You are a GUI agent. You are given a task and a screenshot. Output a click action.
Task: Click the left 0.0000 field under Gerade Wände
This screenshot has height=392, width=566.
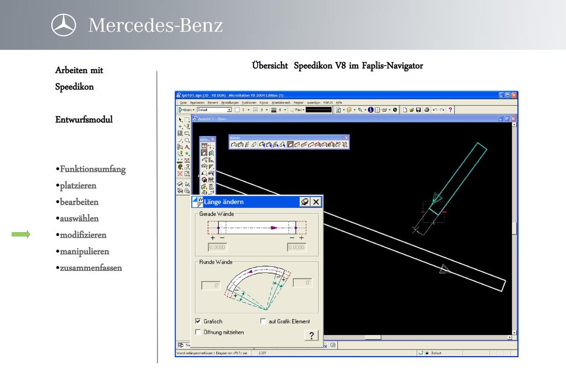tap(217, 247)
